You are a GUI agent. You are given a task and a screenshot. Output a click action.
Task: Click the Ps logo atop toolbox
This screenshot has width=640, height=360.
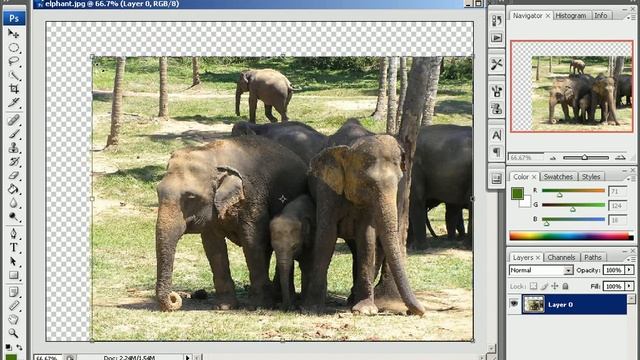coord(14,18)
